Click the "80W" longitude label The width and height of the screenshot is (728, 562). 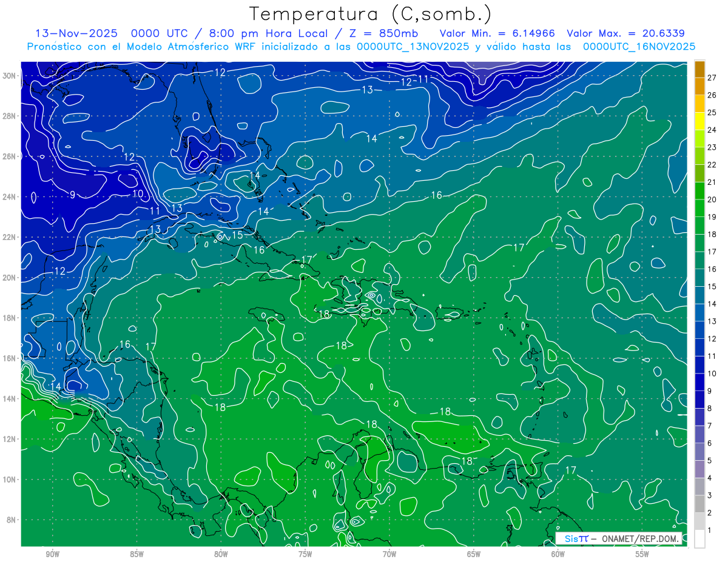pyautogui.click(x=221, y=554)
